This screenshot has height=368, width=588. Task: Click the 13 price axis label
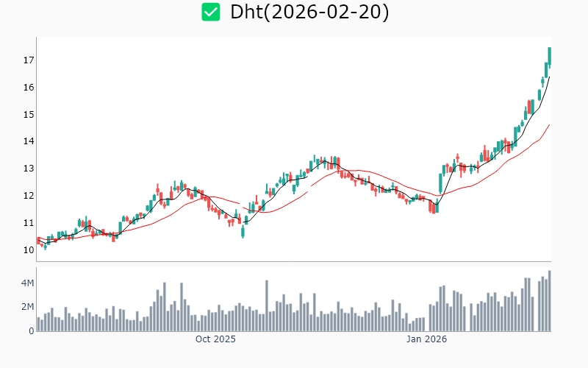pos(28,169)
